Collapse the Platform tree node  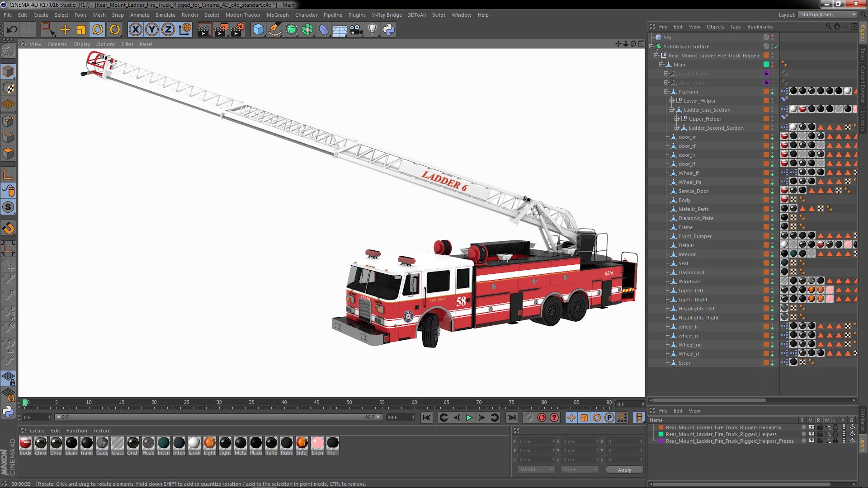point(666,92)
